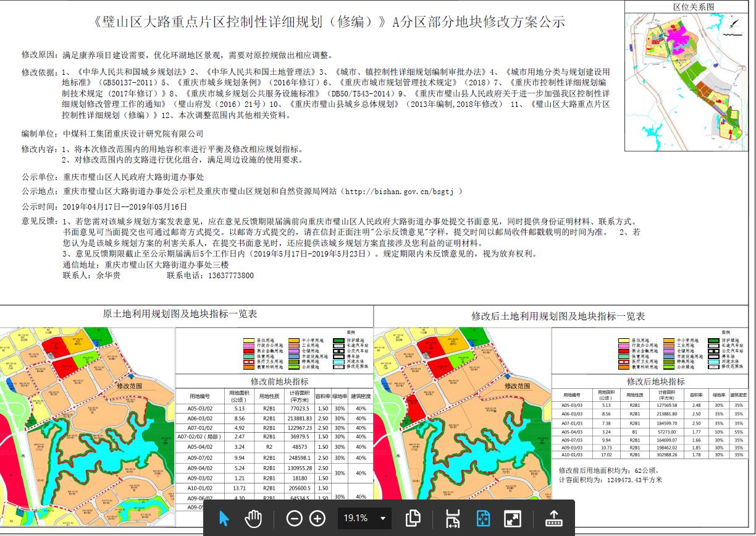This screenshot has height=536, width=756.
Task: Click yellow 居住用地 swatch in right legend
Action: tap(624, 341)
